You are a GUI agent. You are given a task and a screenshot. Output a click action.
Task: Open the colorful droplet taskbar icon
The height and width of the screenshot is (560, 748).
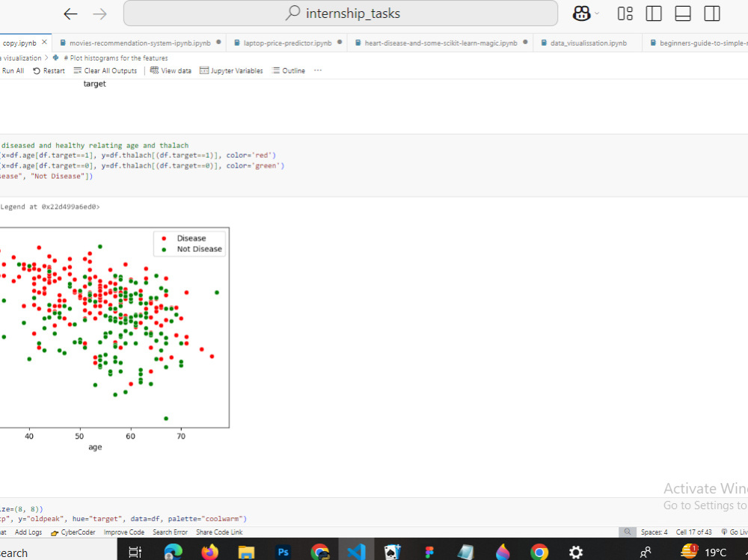click(503, 552)
